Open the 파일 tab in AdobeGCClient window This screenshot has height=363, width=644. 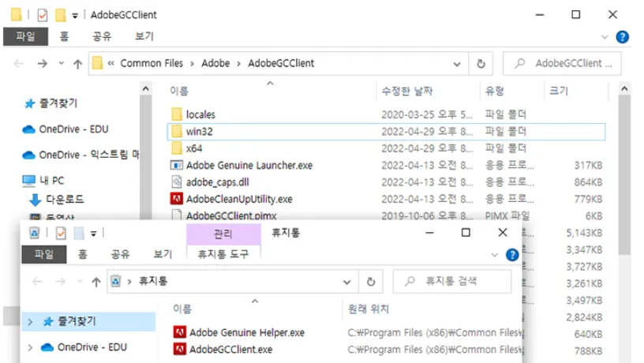25,36
